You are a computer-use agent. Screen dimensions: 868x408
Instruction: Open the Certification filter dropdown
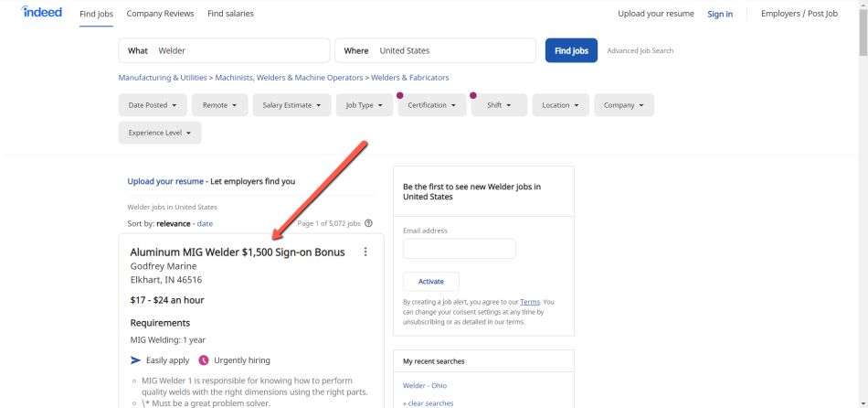(432, 105)
